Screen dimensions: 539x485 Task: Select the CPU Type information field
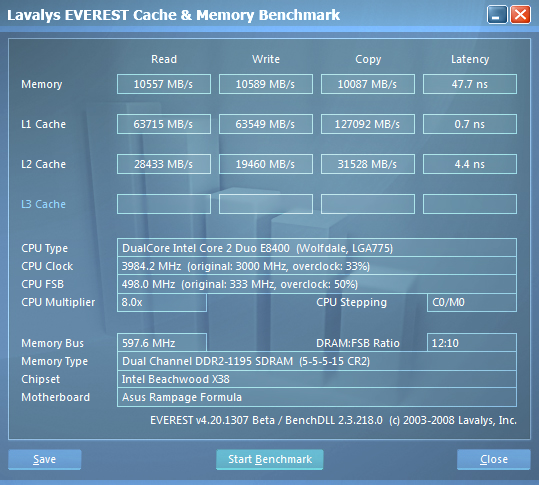coord(317,247)
